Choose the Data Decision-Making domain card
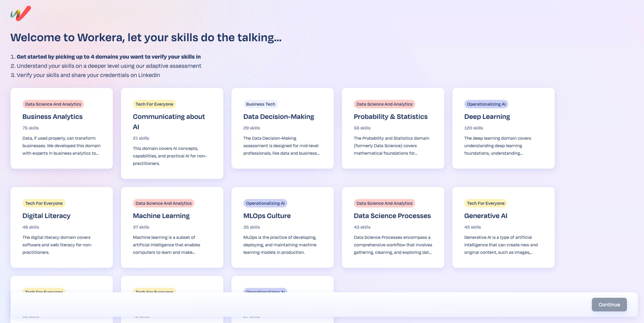644x323 pixels. [x=283, y=128]
